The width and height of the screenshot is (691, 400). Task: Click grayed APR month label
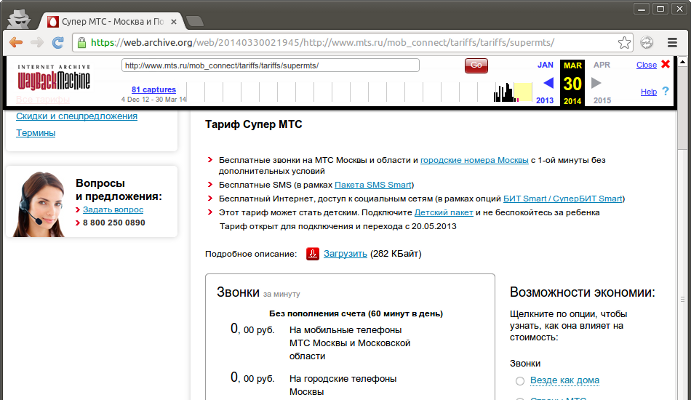coord(602,65)
